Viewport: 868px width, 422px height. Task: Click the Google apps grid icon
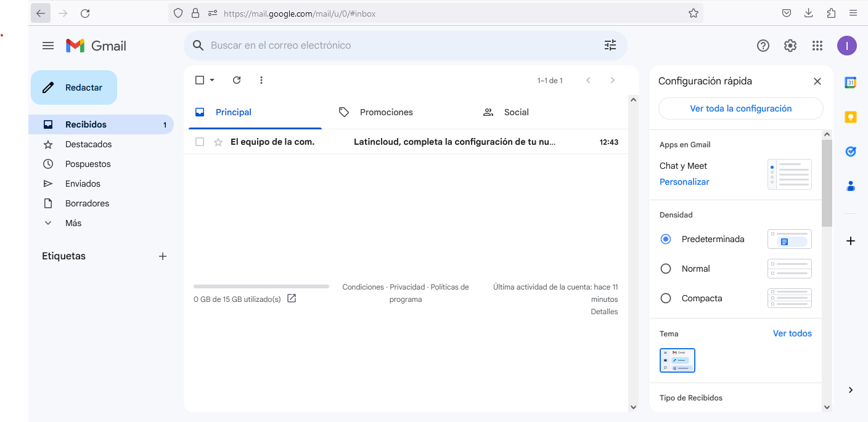(x=817, y=46)
